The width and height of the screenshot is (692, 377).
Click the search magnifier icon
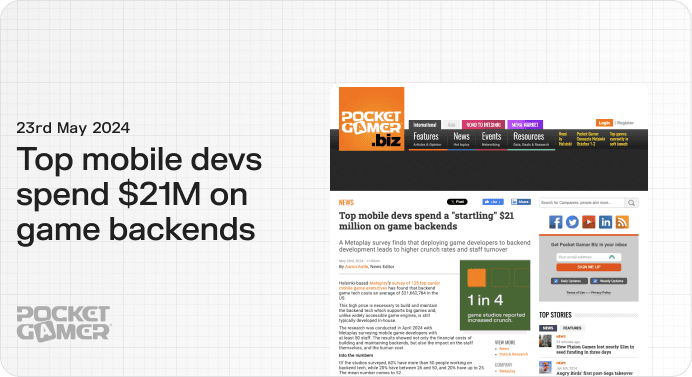coord(632,203)
